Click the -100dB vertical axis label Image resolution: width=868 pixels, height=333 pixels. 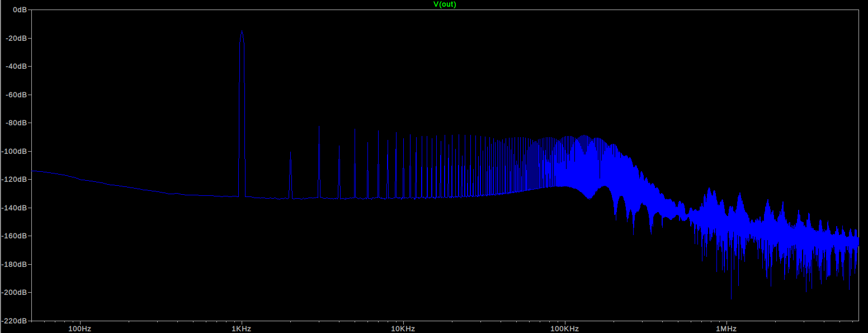click(x=15, y=151)
